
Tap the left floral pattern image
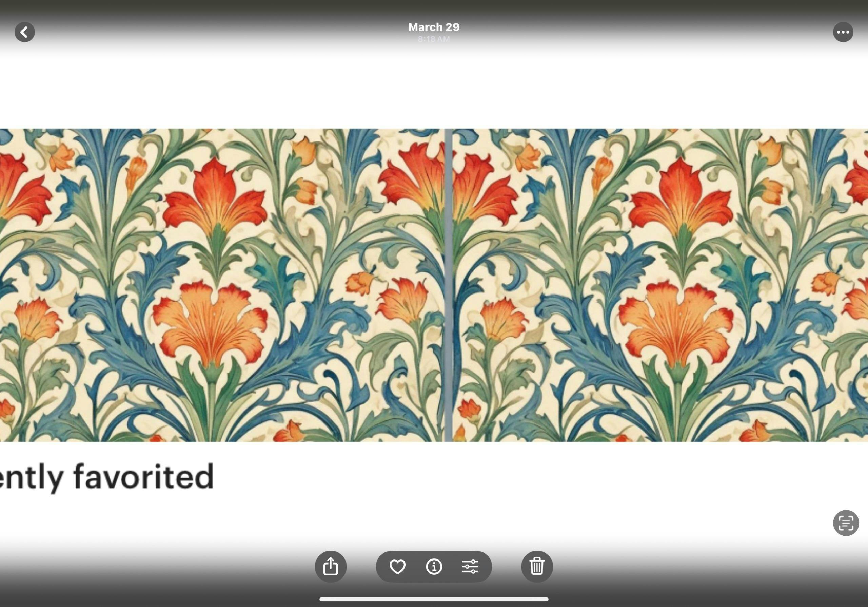[222, 285]
